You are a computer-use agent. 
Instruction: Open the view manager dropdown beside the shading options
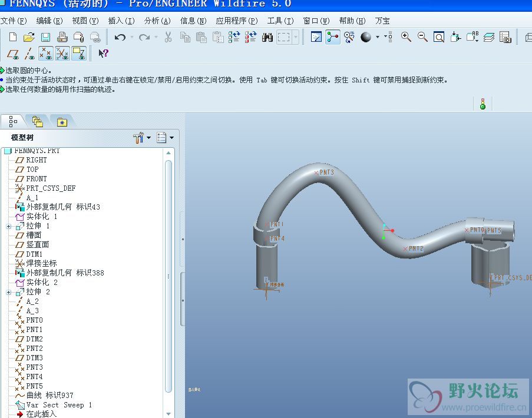(389, 37)
